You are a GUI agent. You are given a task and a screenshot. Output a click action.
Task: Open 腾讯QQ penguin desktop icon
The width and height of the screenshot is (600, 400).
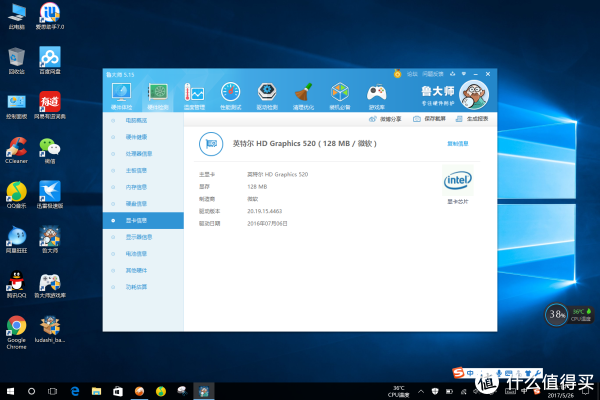pyautogui.click(x=16, y=285)
